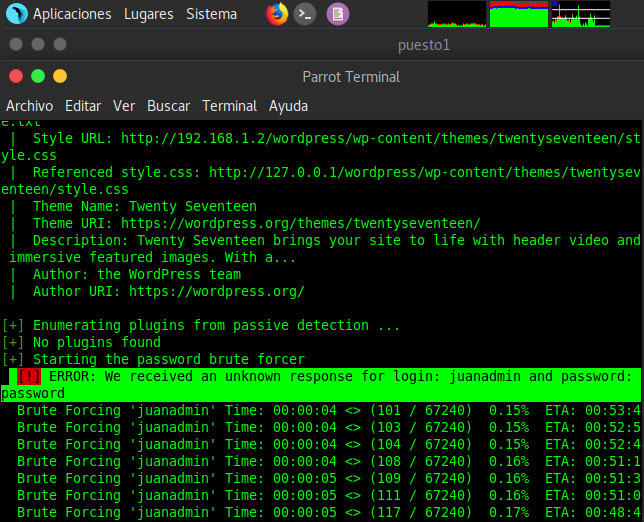This screenshot has height=522, width=644.
Task: Click the 'Parrot Terminal' title text
Action: point(351,77)
